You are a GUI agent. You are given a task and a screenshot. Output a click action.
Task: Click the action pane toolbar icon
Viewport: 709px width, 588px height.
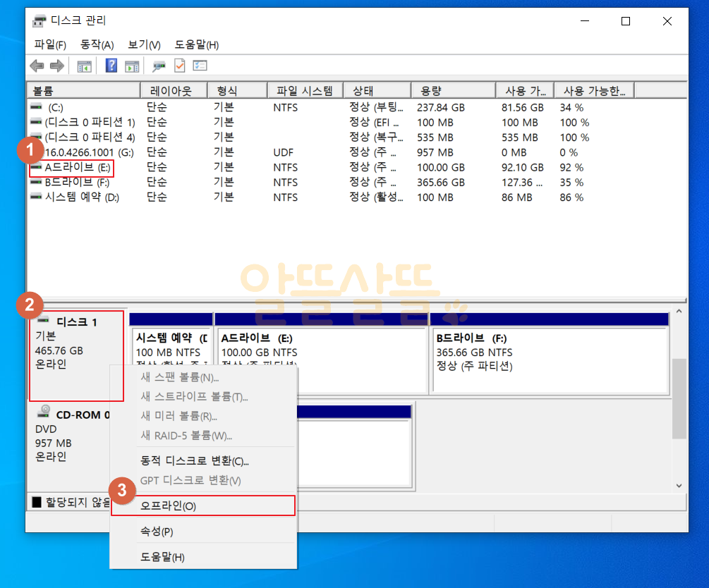[132, 66]
